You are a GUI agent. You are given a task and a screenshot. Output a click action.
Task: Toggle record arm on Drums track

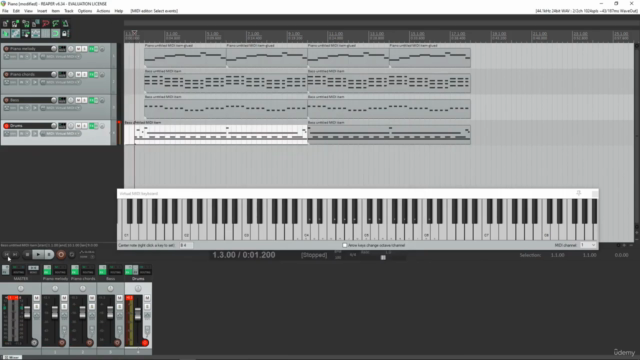click(x=6, y=126)
